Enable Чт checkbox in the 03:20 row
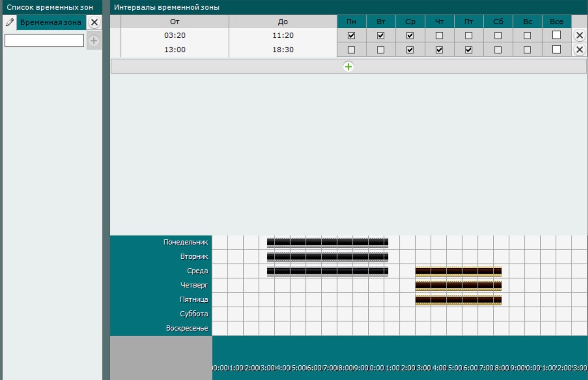 [439, 35]
